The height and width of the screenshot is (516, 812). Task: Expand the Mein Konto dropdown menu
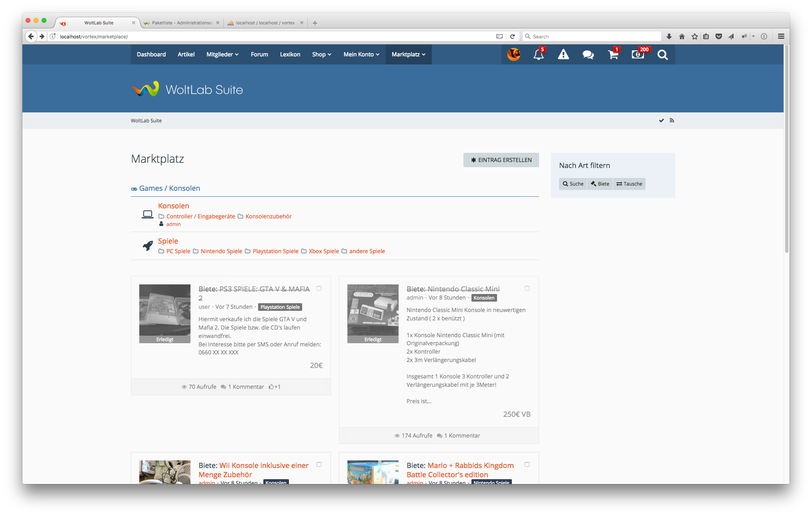coord(361,54)
